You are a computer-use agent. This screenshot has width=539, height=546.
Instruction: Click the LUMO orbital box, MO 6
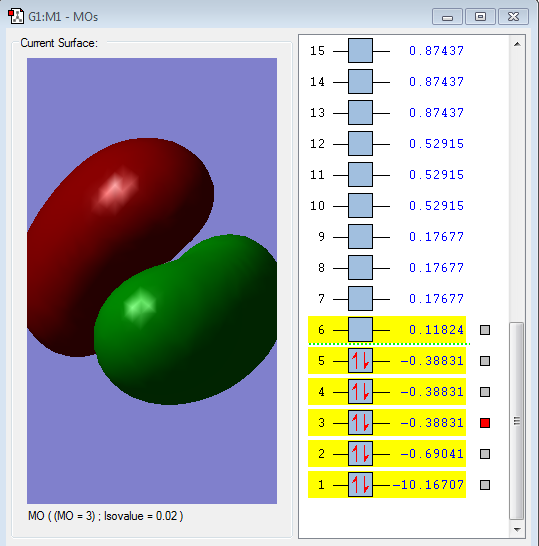pyautogui.click(x=360, y=329)
